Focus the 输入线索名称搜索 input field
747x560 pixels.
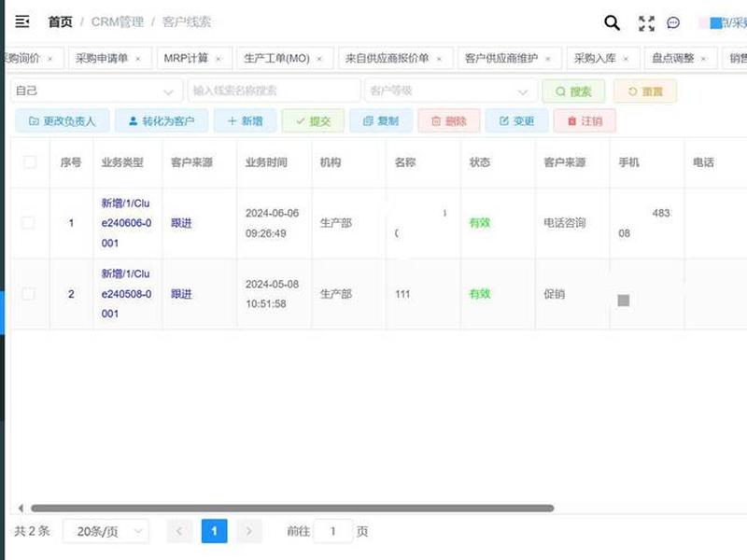coord(274,91)
